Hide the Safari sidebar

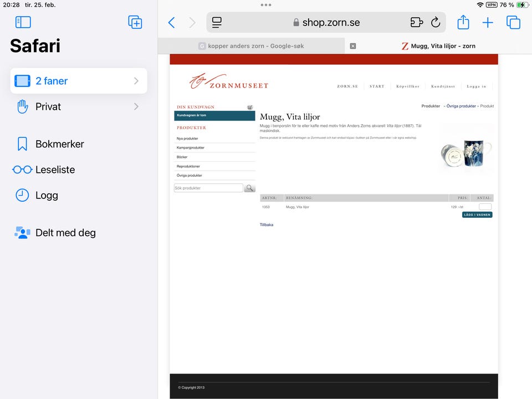pos(23,22)
